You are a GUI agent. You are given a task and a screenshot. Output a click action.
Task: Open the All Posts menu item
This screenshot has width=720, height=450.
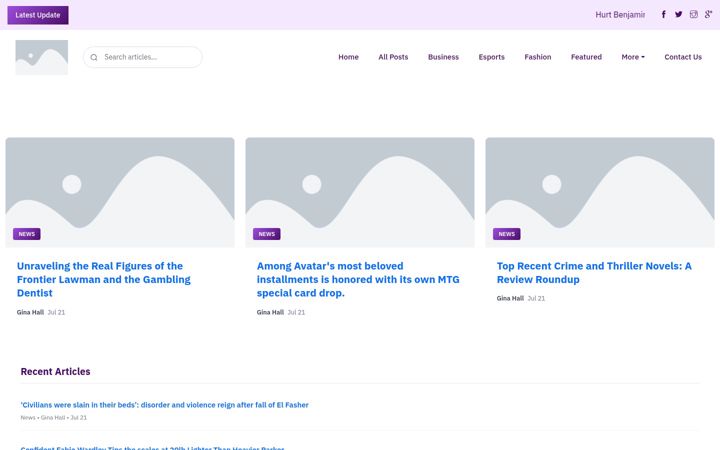pyautogui.click(x=393, y=57)
